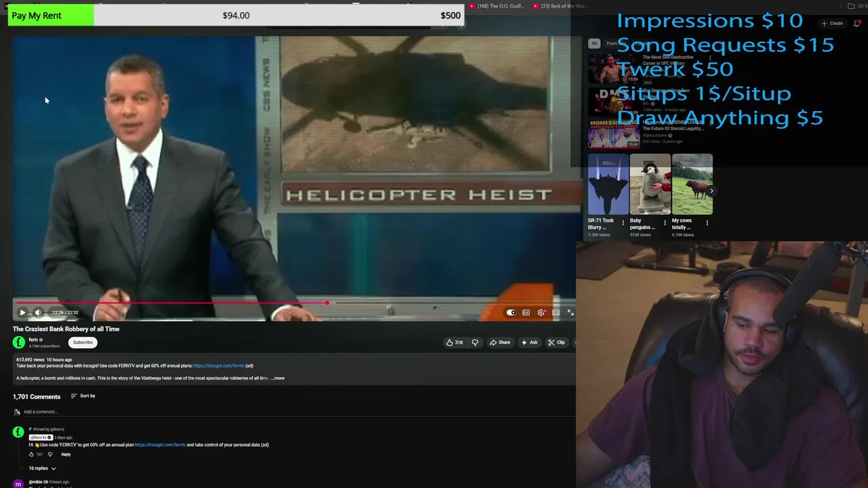Expand the 16 replies thread
Screen dimensions: 868x488
click(42, 468)
